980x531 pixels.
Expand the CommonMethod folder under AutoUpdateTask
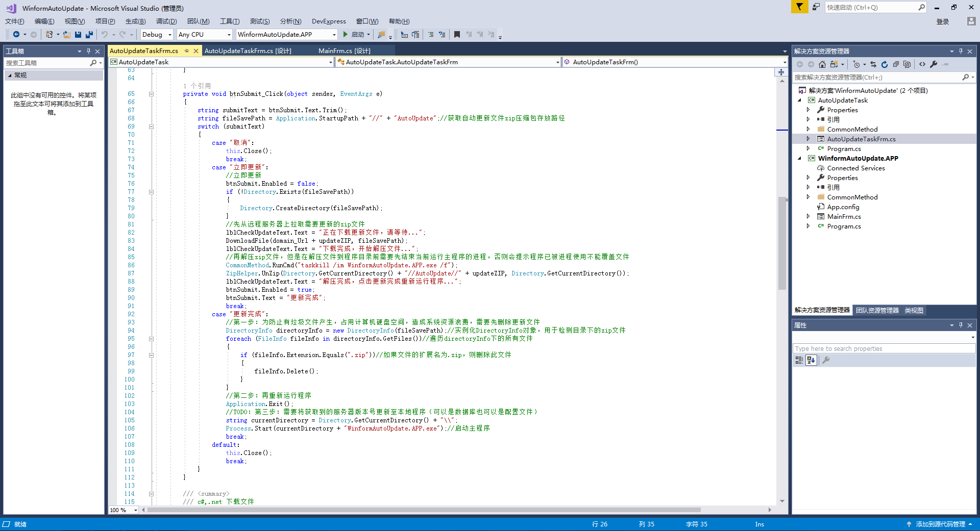point(808,129)
